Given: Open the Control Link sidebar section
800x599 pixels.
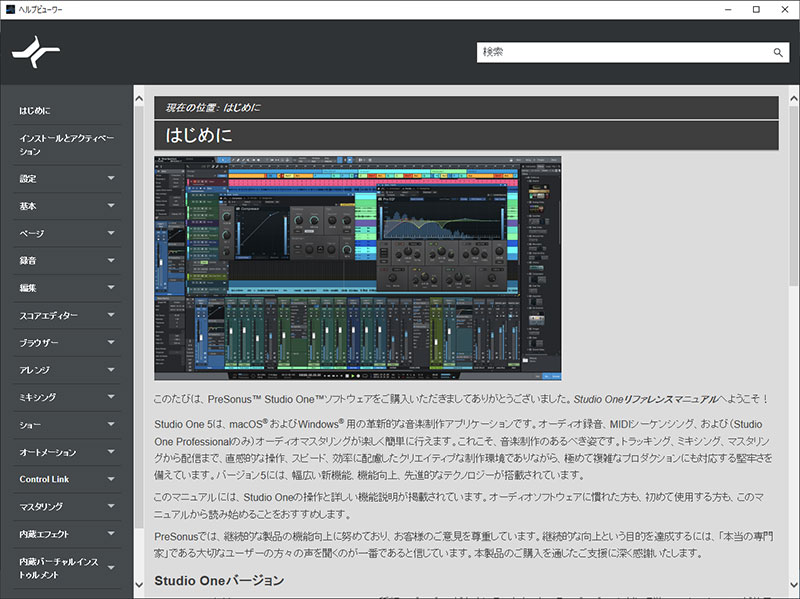Looking at the screenshot, I should (44, 479).
